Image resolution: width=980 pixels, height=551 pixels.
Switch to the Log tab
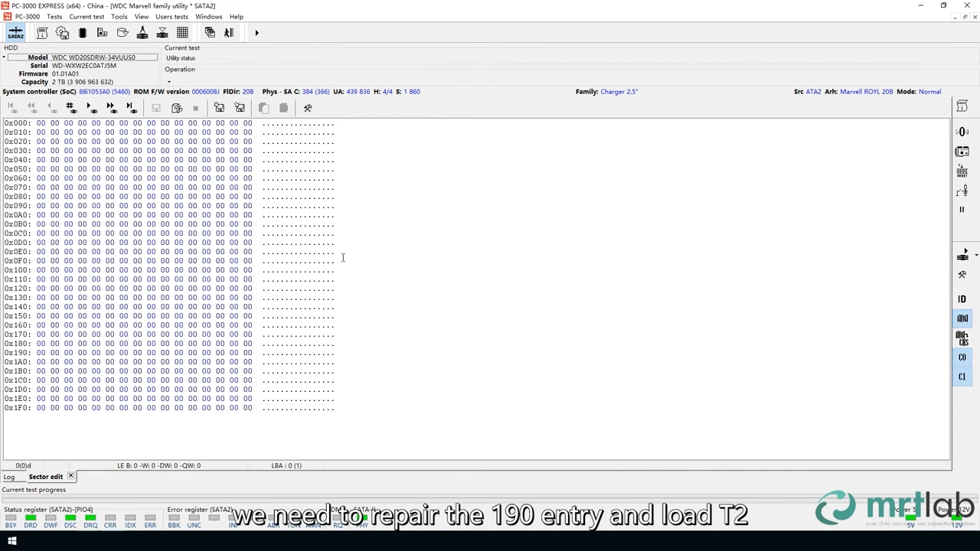pyautogui.click(x=9, y=477)
